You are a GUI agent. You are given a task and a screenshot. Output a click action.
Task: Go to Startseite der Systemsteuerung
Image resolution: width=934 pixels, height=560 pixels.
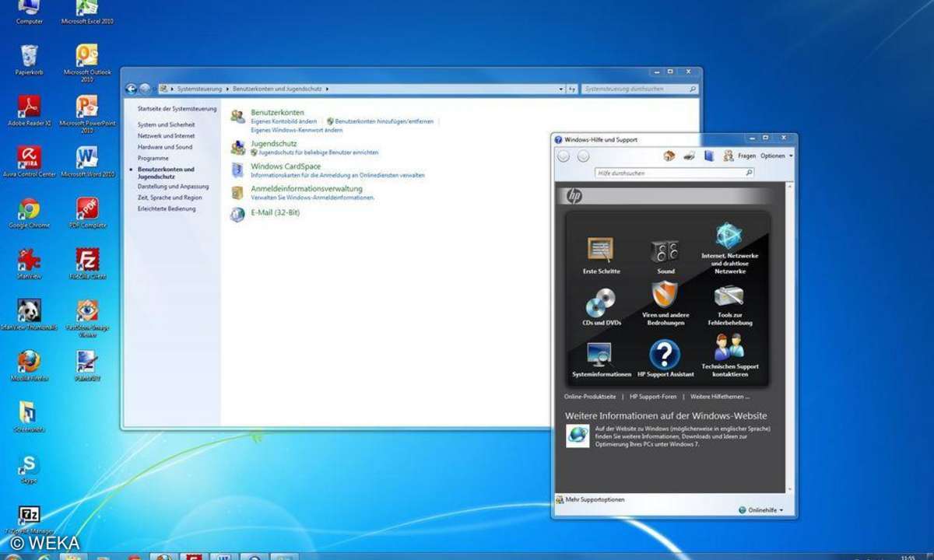click(x=177, y=109)
